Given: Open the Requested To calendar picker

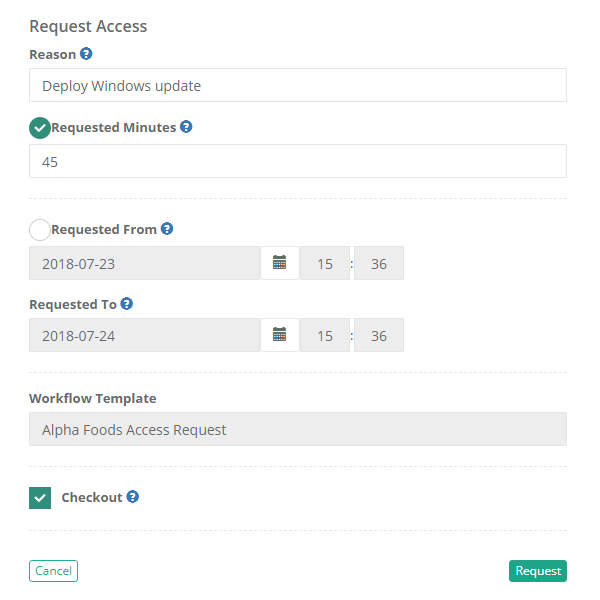Looking at the screenshot, I should [280, 335].
